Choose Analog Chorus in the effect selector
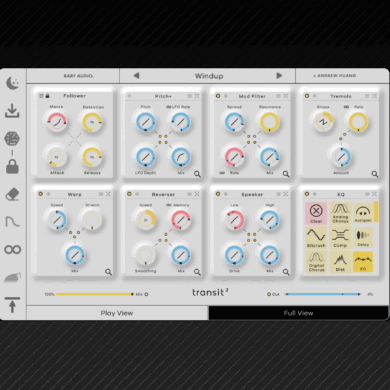 tap(340, 213)
